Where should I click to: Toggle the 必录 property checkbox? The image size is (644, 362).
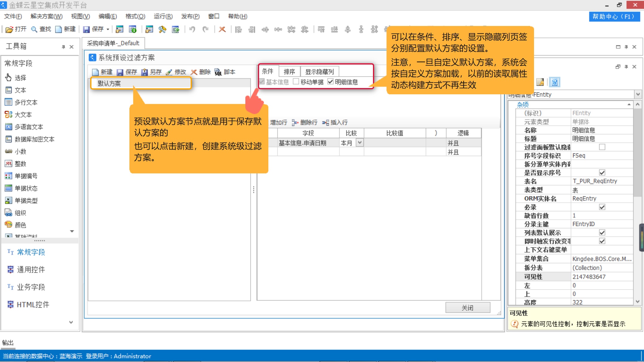pos(602,207)
